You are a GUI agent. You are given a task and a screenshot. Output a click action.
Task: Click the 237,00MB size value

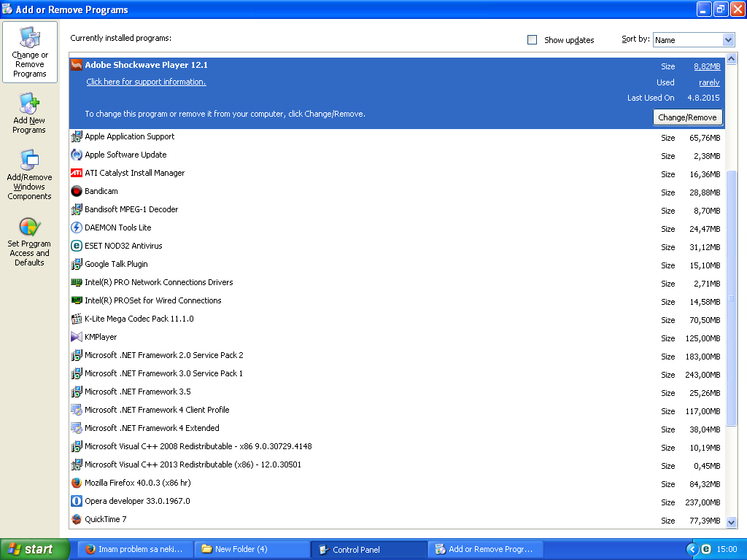point(703,502)
